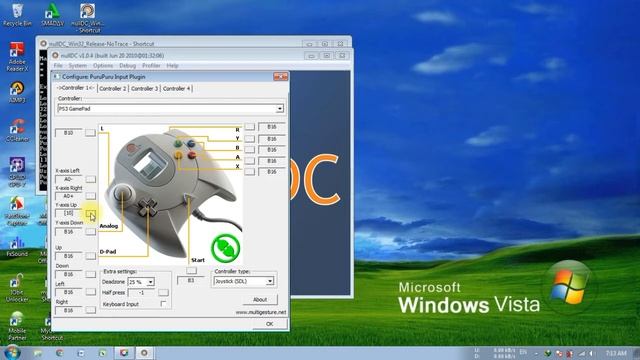The width and height of the screenshot is (640, 360).
Task: Open the SMADAV desktop icon
Action: tap(52, 15)
